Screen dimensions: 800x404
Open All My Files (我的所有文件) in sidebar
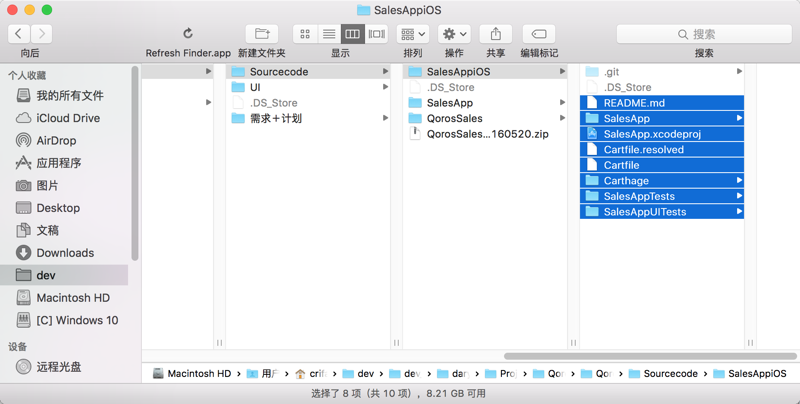click(x=64, y=95)
